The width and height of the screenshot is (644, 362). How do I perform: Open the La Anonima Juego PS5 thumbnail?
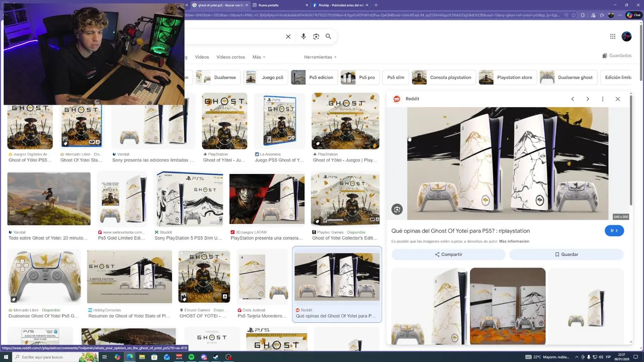[x=280, y=121]
